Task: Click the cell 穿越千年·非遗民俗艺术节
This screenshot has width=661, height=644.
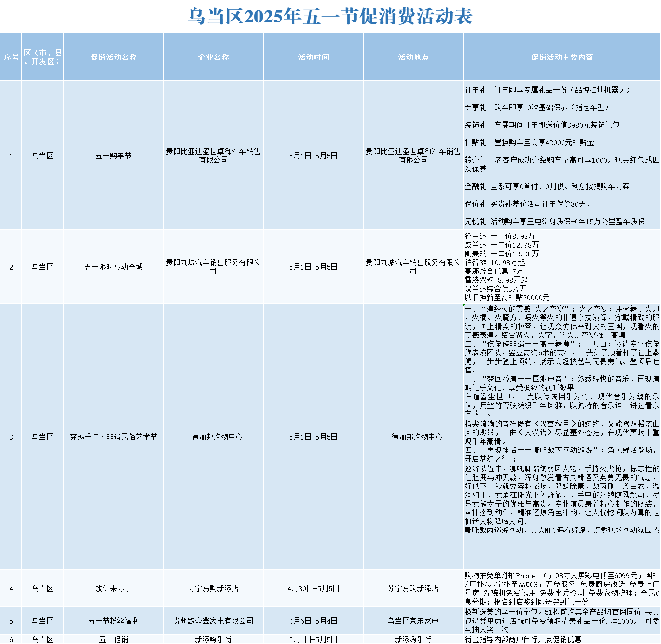Action: click(114, 437)
